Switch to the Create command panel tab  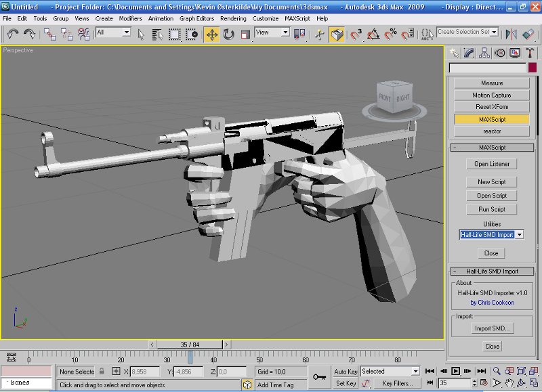pos(454,53)
